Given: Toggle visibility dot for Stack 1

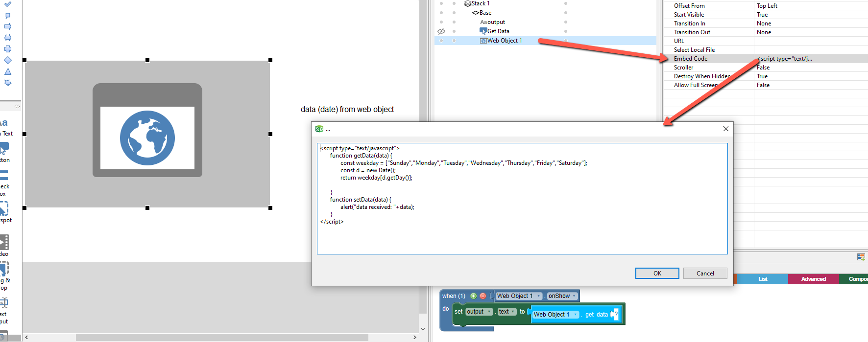Looking at the screenshot, I should tap(441, 3).
